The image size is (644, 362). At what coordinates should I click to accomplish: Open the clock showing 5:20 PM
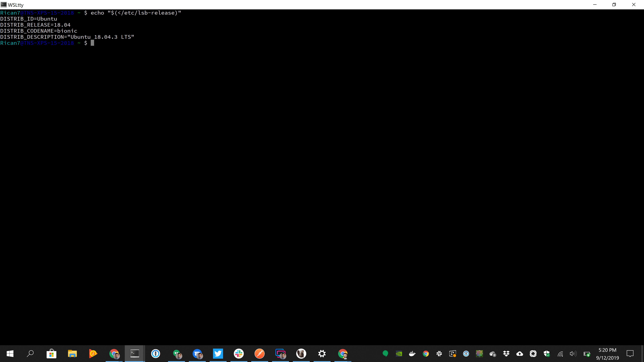tap(607, 353)
